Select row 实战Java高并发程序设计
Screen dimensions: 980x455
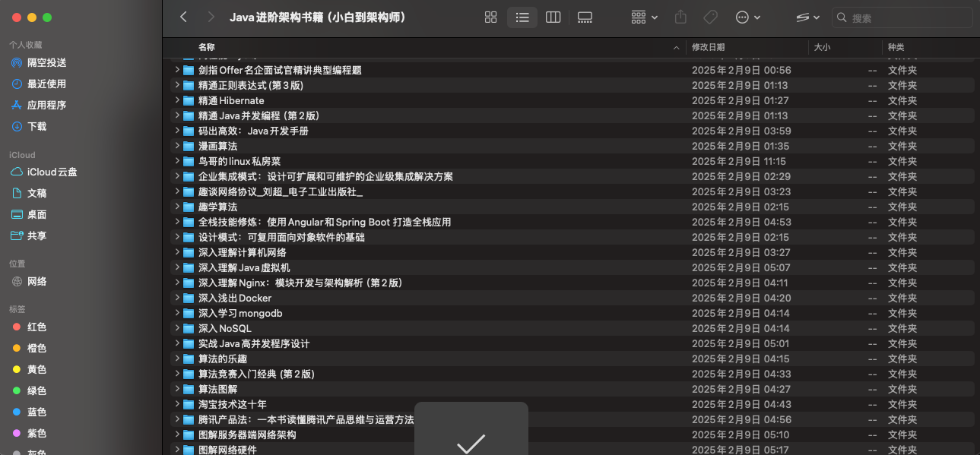pos(572,343)
